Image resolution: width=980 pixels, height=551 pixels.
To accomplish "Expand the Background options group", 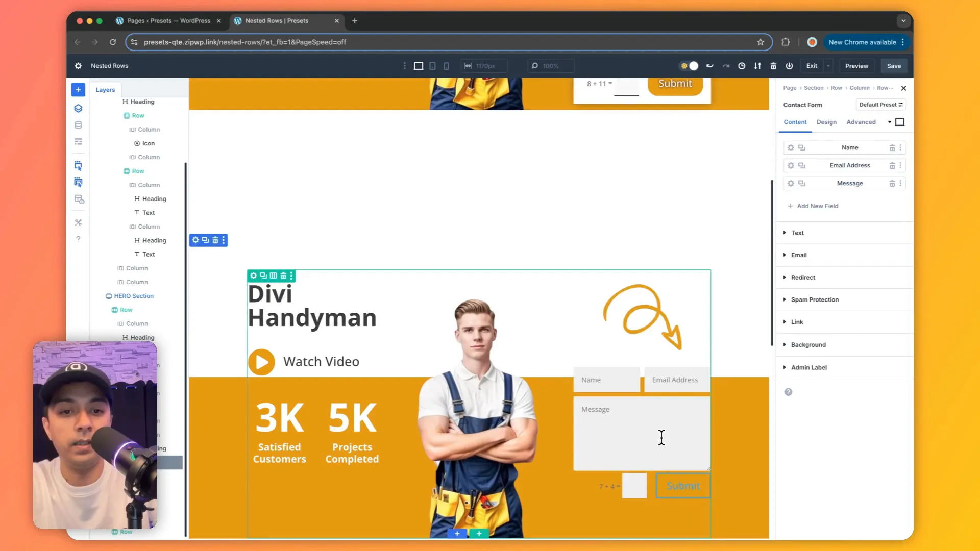I will tap(808, 345).
